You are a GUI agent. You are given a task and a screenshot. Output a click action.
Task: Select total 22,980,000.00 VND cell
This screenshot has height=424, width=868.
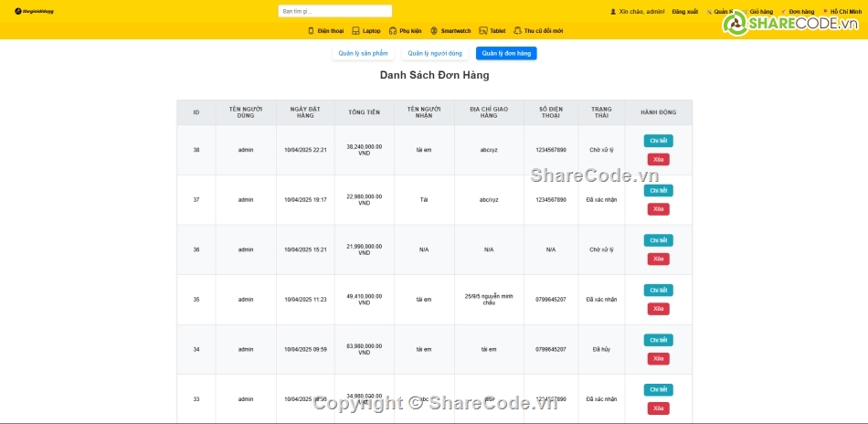point(364,200)
